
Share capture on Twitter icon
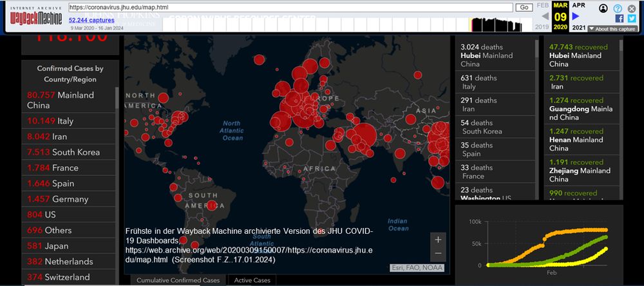(632, 19)
